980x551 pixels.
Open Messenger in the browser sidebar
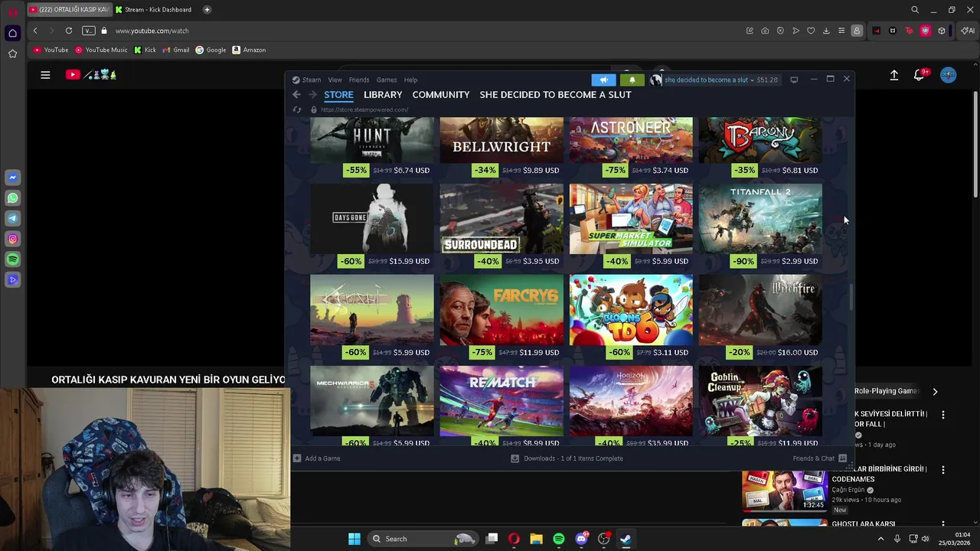tap(12, 178)
